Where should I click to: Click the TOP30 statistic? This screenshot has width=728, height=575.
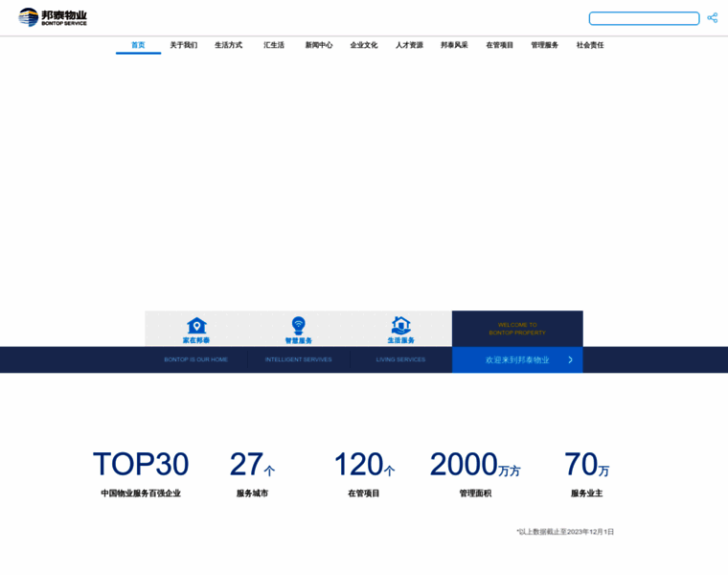tap(141, 464)
